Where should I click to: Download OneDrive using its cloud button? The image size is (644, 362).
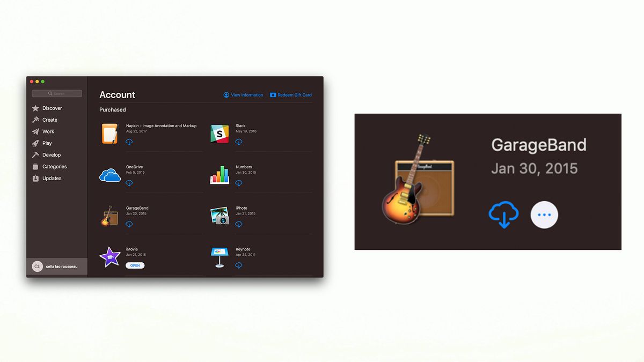pos(129,183)
